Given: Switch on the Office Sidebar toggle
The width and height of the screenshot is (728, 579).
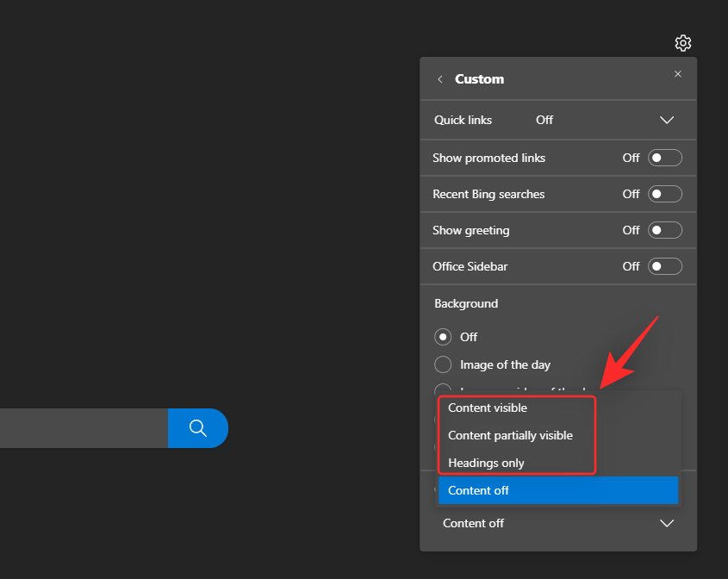Looking at the screenshot, I should click(x=664, y=266).
